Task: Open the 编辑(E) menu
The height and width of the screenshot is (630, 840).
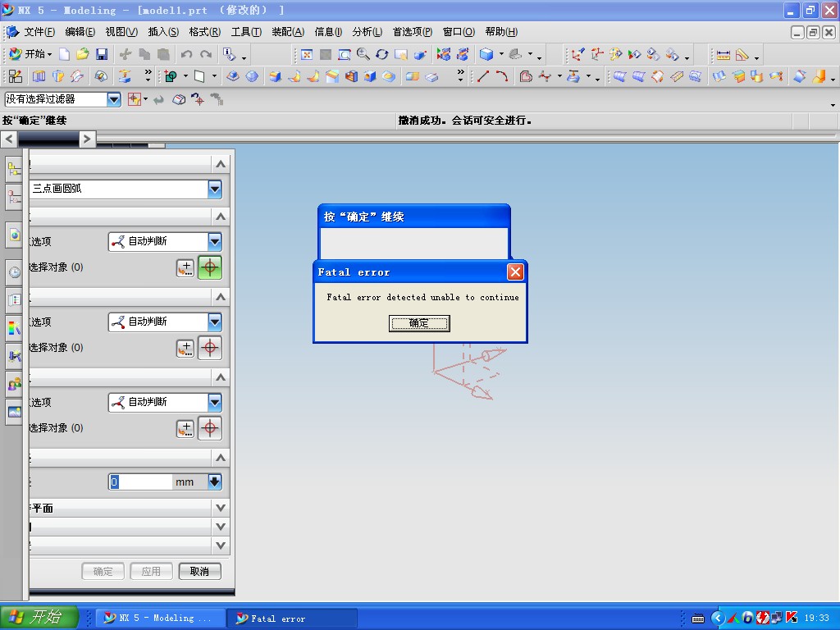Action: tap(80, 32)
